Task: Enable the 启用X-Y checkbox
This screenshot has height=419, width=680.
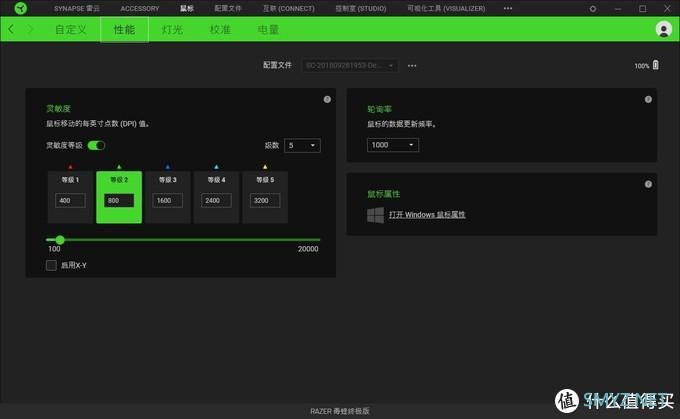Action: (x=51, y=265)
